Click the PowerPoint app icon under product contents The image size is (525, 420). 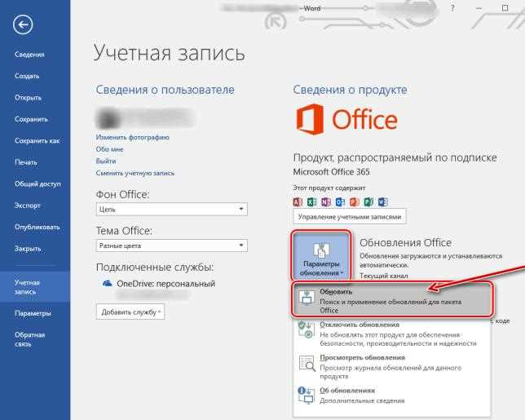355,202
